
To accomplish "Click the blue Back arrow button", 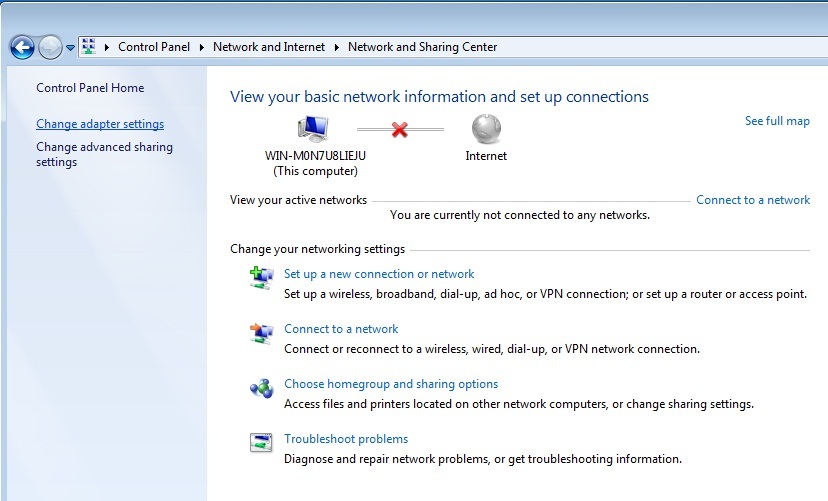I will (22, 48).
